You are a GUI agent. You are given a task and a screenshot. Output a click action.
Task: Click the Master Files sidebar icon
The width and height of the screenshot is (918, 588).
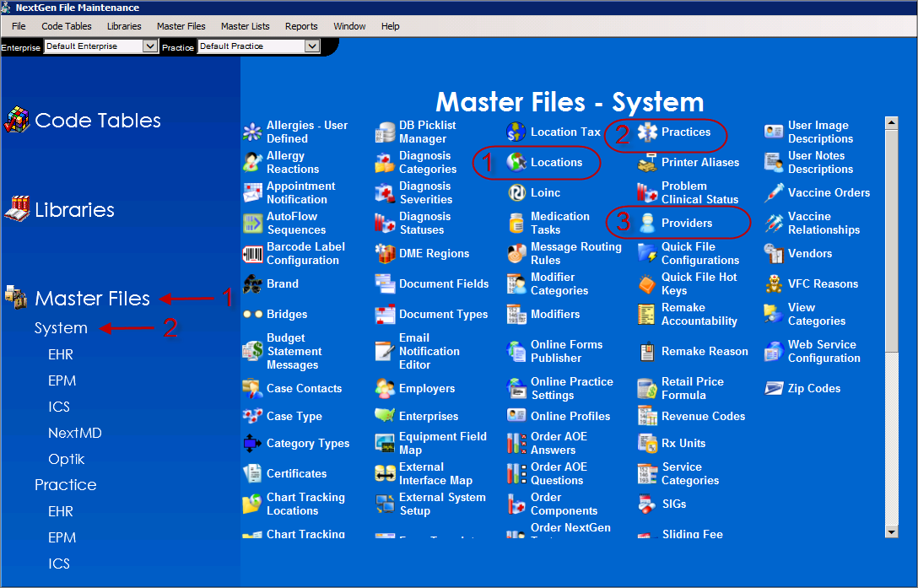[x=16, y=298]
